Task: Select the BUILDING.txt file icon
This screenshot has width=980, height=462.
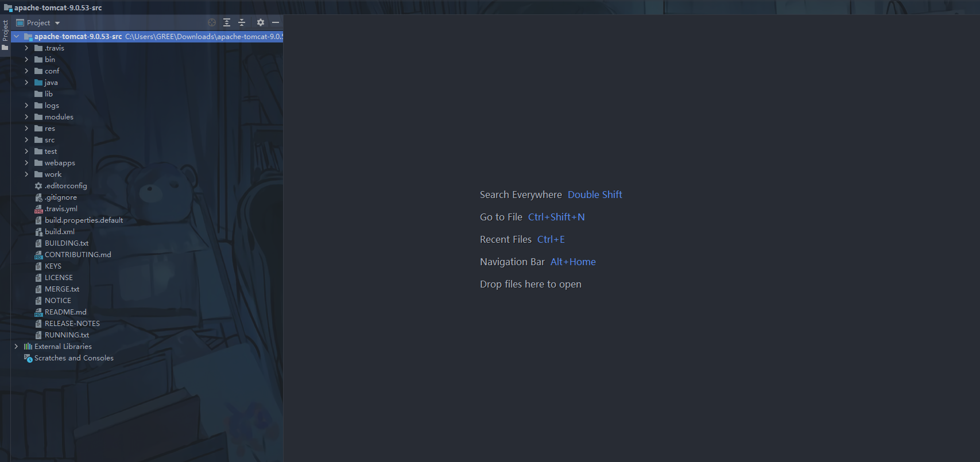Action: click(38, 243)
